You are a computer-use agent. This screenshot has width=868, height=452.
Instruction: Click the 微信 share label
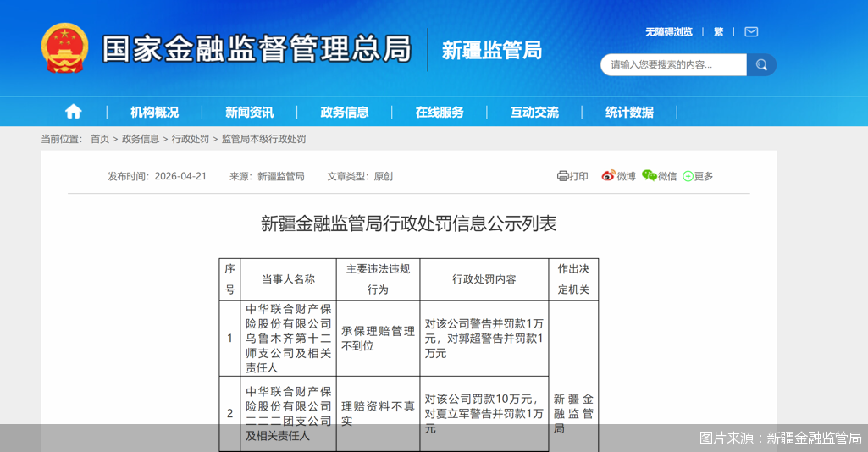click(667, 176)
